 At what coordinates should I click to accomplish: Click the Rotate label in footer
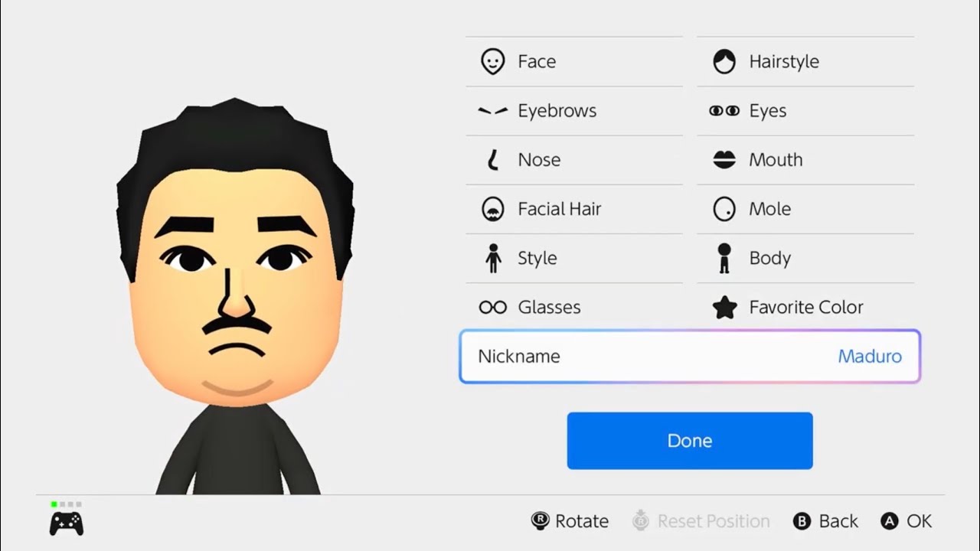(582, 521)
